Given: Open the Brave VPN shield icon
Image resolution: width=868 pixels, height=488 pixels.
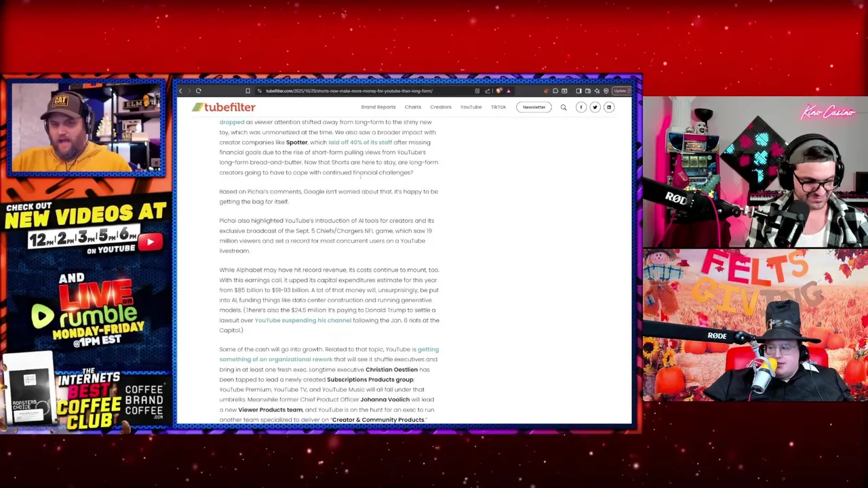Looking at the screenshot, I should click(606, 91).
